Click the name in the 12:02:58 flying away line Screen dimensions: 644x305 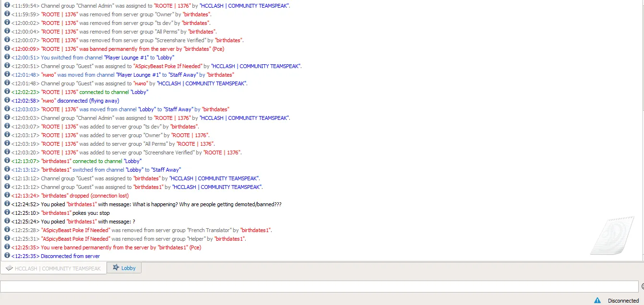[48, 101]
